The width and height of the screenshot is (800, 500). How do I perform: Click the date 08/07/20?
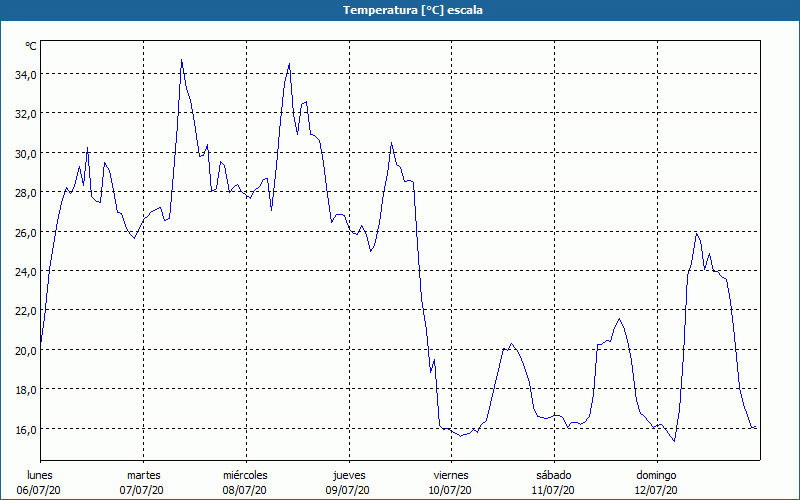[x=244, y=490]
